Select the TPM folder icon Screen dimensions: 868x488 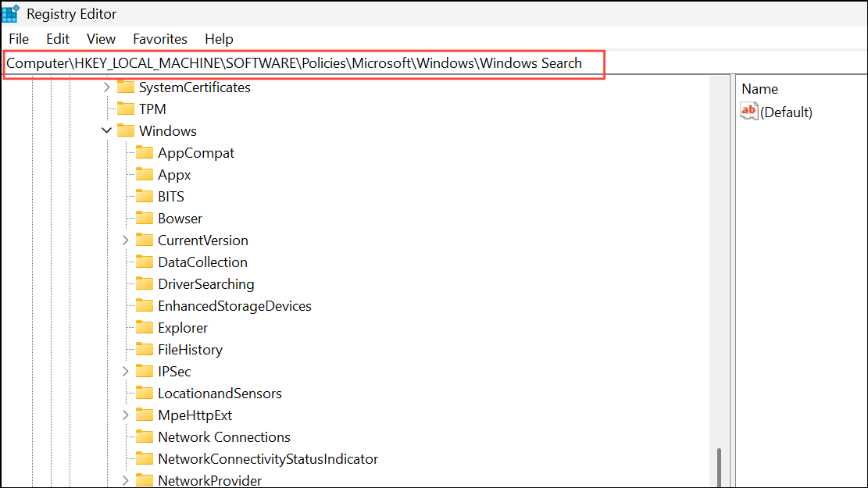(126, 109)
